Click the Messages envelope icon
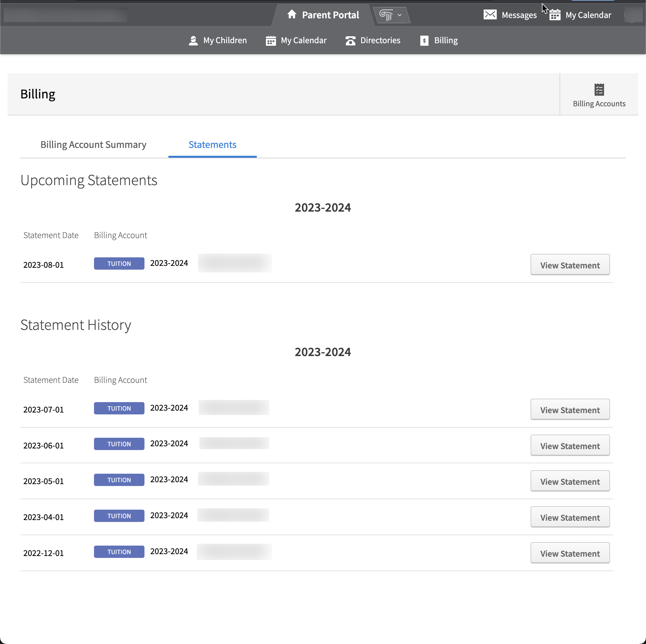 [490, 15]
